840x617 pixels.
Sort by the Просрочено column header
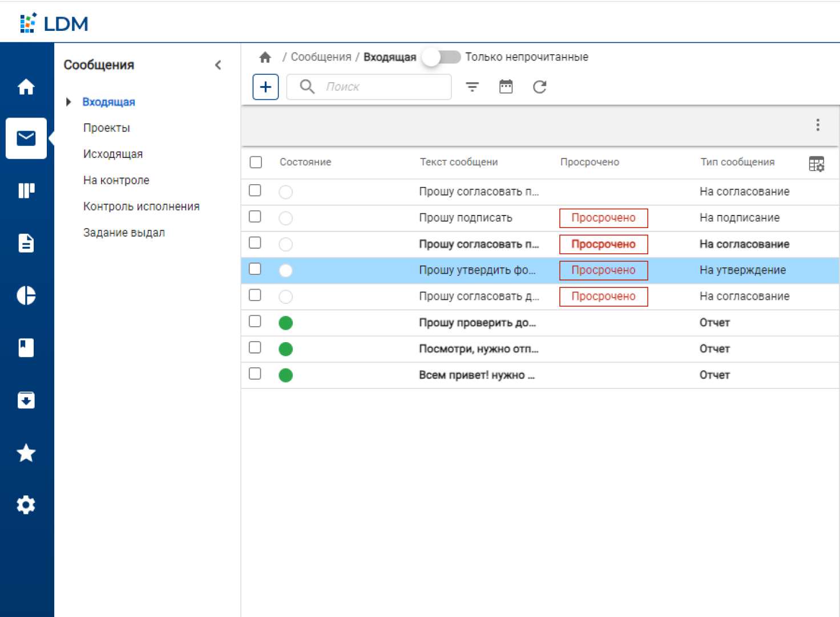coord(589,163)
